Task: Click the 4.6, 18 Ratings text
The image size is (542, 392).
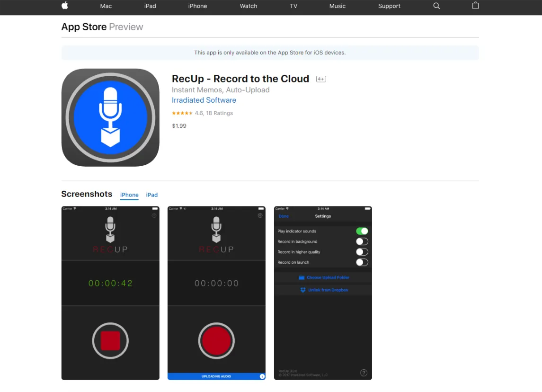Action: [213, 113]
